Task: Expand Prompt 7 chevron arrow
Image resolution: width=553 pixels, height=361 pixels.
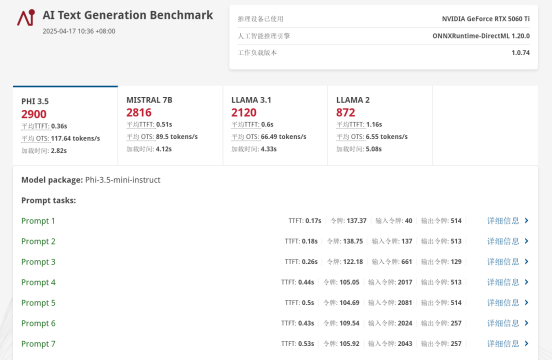Action: [527, 343]
